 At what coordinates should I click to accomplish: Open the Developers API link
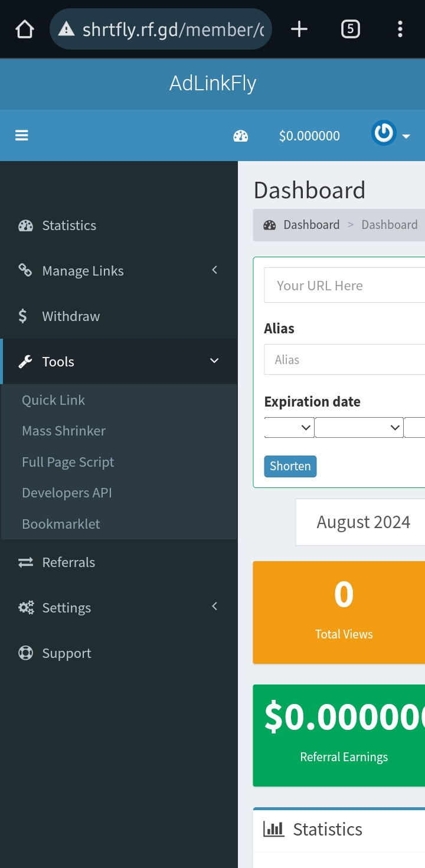(67, 493)
